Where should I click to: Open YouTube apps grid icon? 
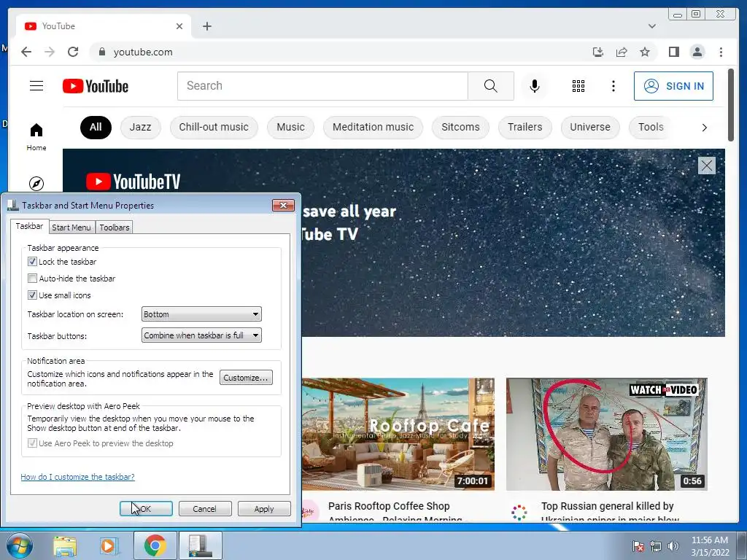pyautogui.click(x=578, y=86)
